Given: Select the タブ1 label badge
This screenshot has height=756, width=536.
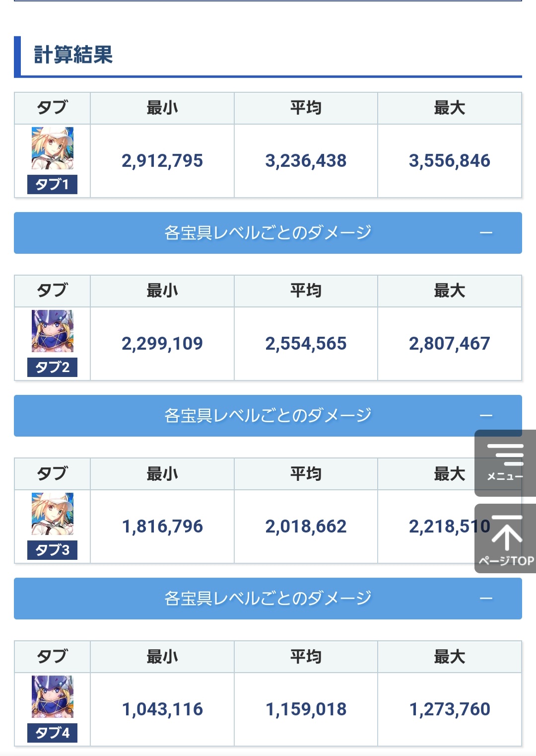Looking at the screenshot, I should coord(52,185).
